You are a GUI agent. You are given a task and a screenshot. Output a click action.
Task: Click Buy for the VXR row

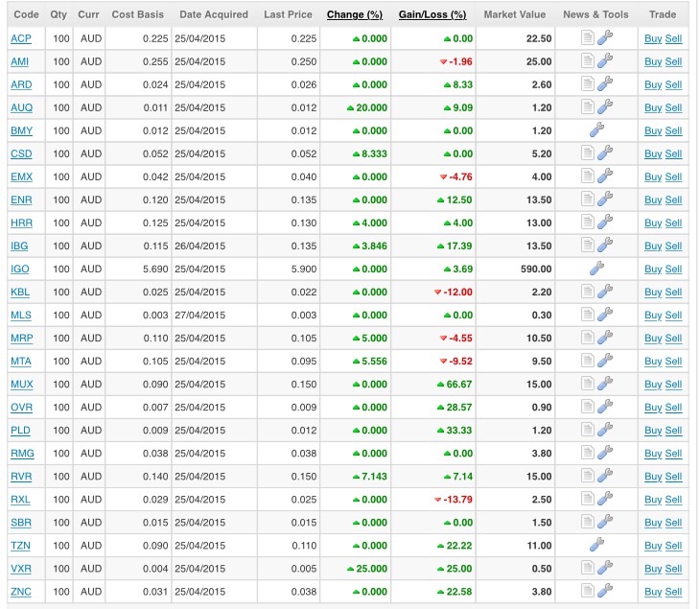point(653,569)
